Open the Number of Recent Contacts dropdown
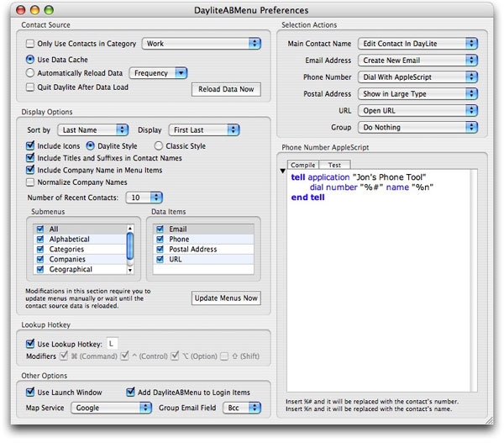The width and height of the screenshot is (504, 443). [144, 198]
